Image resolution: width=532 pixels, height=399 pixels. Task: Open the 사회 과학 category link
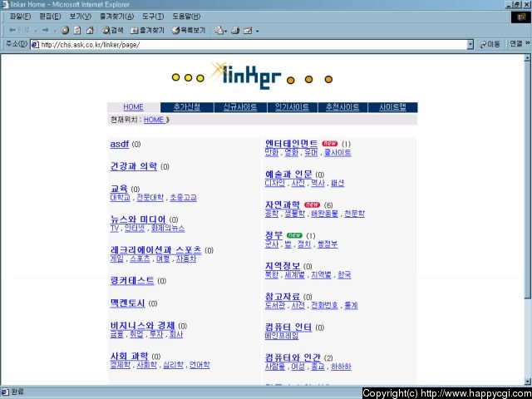(x=130, y=357)
